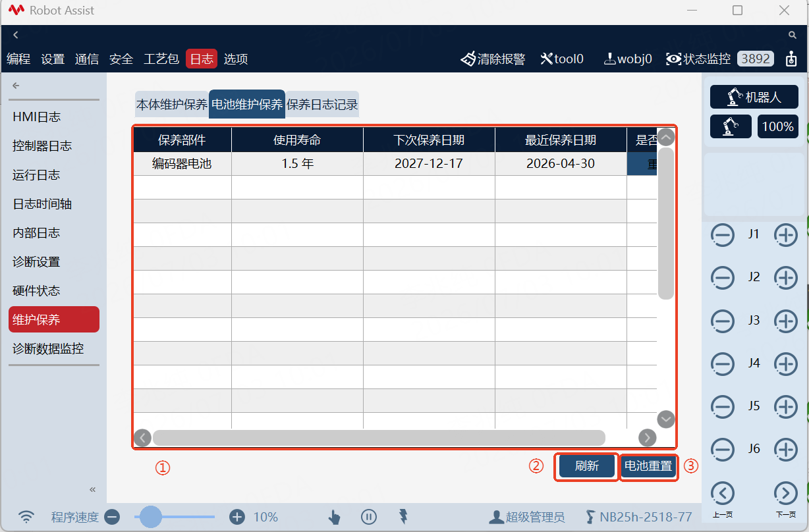This screenshot has width=809, height=532.
Task: Open the 工艺包 menu
Action: click(161, 59)
